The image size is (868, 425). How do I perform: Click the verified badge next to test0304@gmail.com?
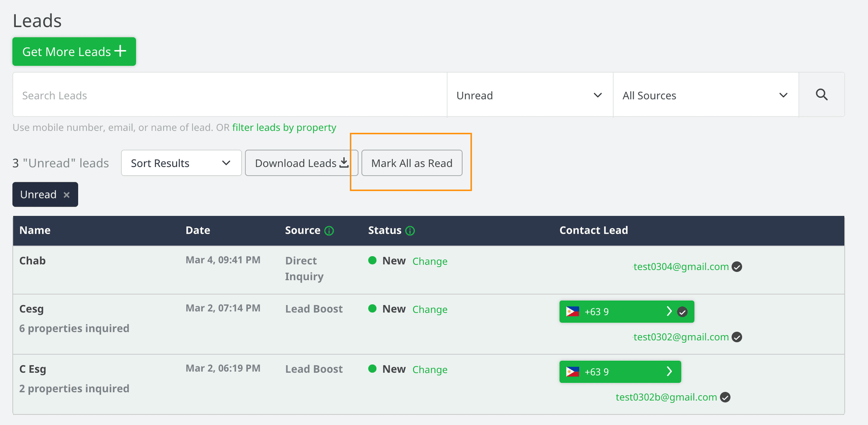737,266
